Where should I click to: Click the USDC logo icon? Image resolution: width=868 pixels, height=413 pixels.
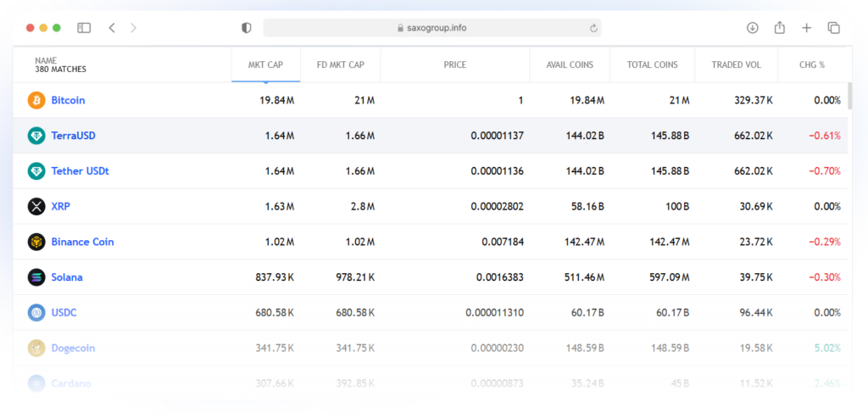click(36, 313)
